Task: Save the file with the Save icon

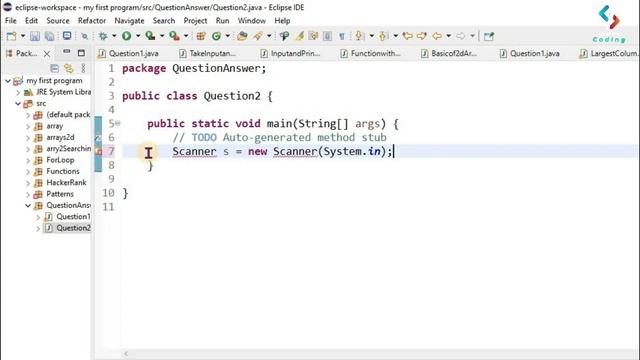Action: pos(35,36)
